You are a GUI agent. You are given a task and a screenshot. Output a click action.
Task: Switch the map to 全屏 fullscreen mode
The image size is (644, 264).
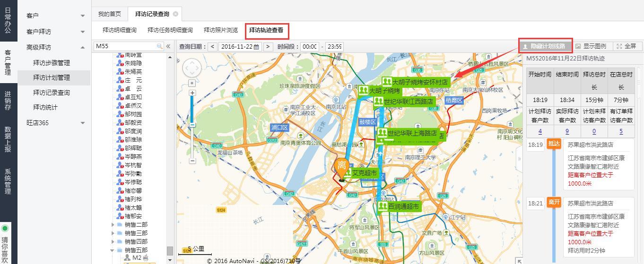627,46
